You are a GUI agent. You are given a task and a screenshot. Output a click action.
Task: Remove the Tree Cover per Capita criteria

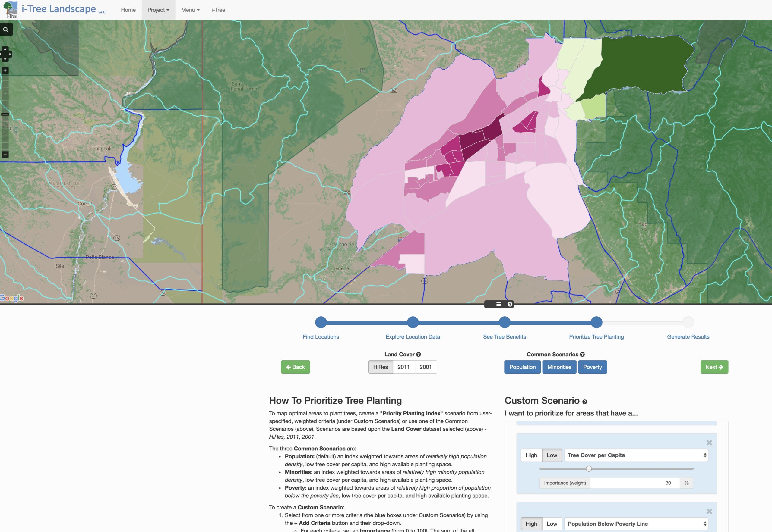709,443
